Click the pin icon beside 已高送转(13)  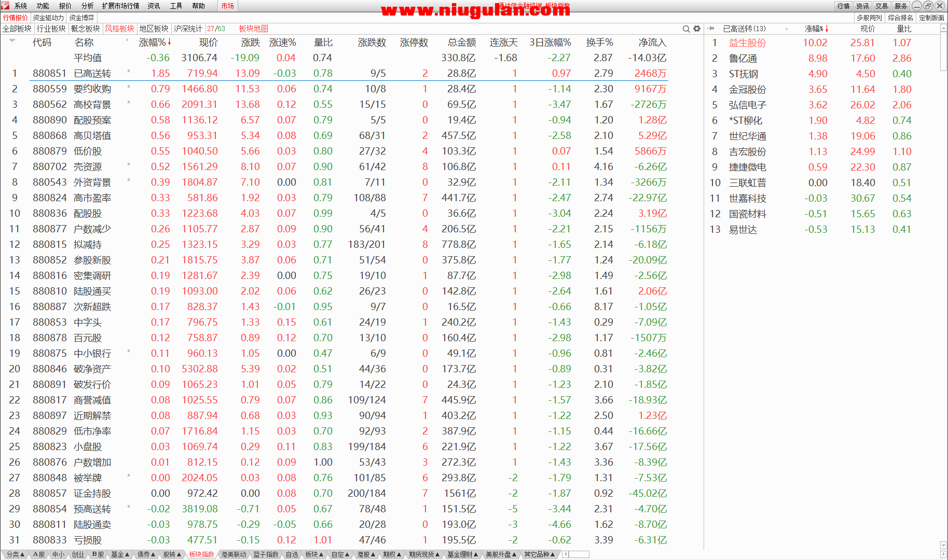(711, 29)
